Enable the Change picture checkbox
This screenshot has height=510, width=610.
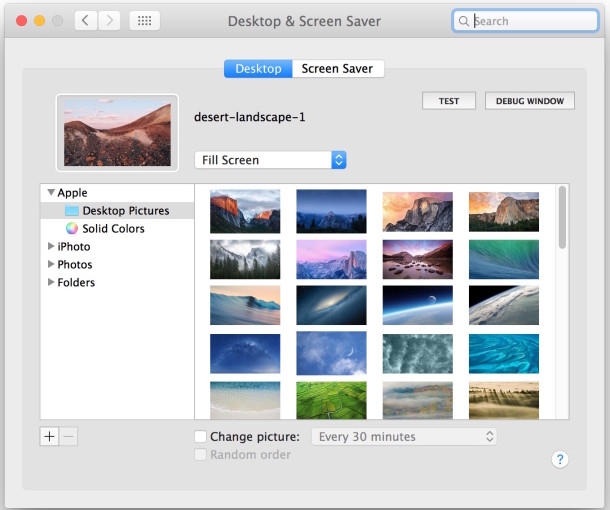(200, 436)
